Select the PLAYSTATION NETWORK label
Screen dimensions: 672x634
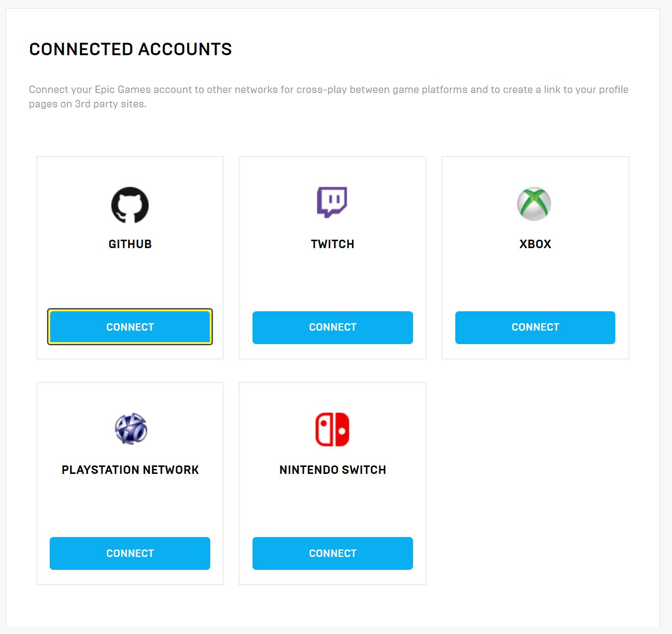(130, 469)
